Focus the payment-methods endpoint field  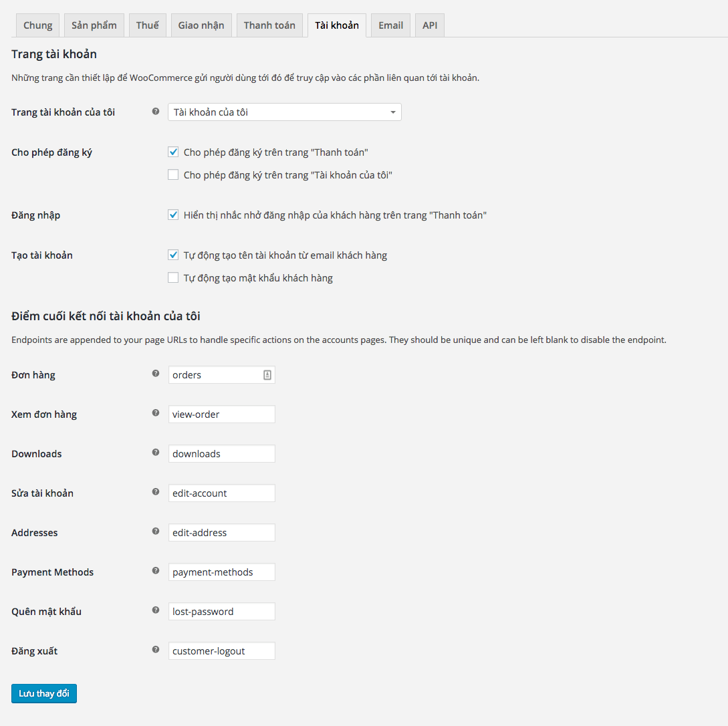click(x=222, y=572)
